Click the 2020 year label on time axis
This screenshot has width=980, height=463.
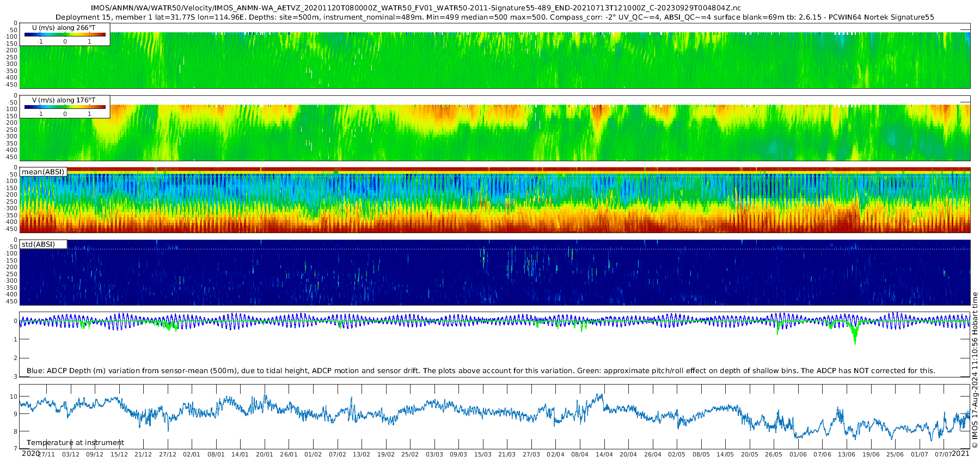[x=31, y=453]
